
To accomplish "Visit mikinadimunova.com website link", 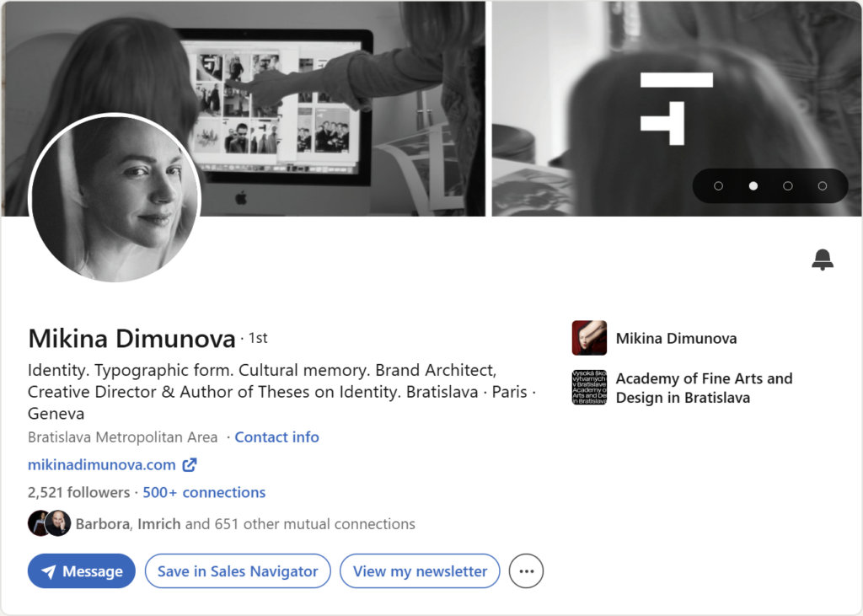I will click(102, 464).
